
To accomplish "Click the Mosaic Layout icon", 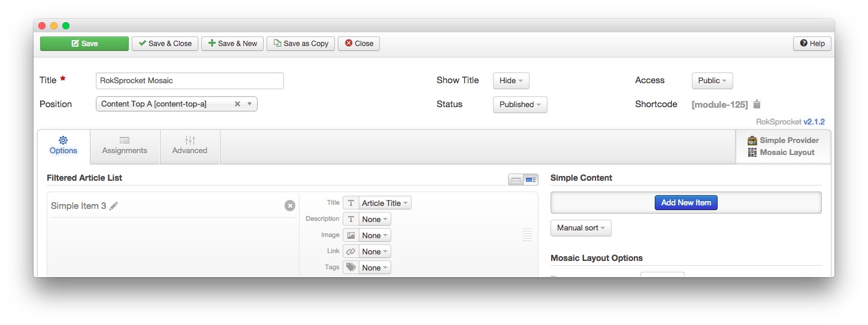I will [752, 153].
